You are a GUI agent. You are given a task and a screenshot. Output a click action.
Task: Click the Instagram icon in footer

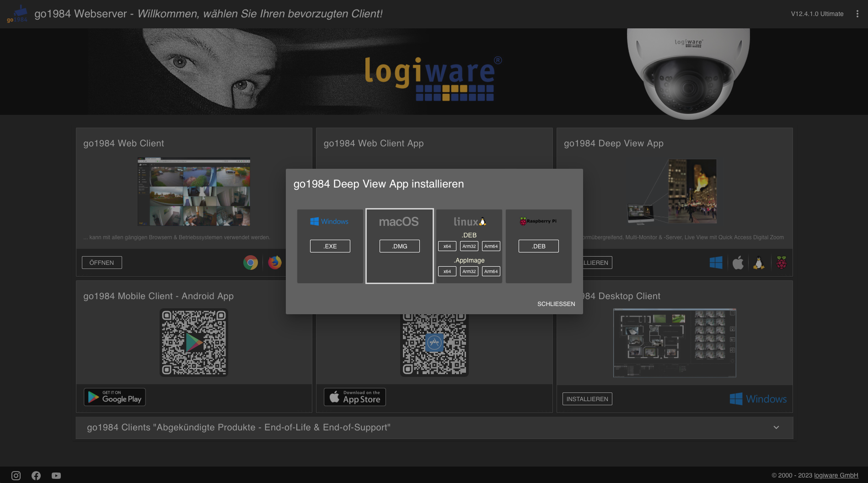click(16, 476)
